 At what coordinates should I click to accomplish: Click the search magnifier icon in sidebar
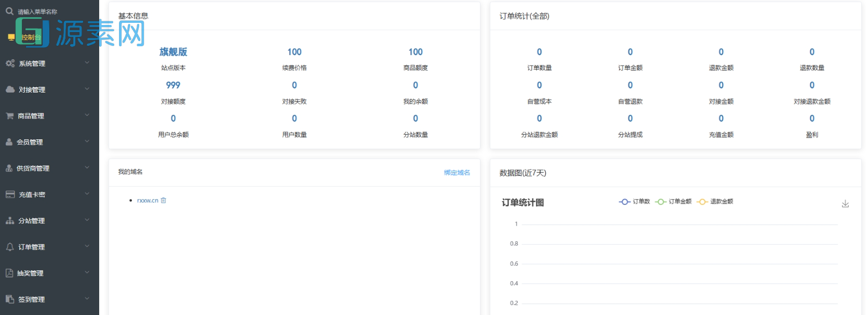pyautogui.click(x=9, y=11)
